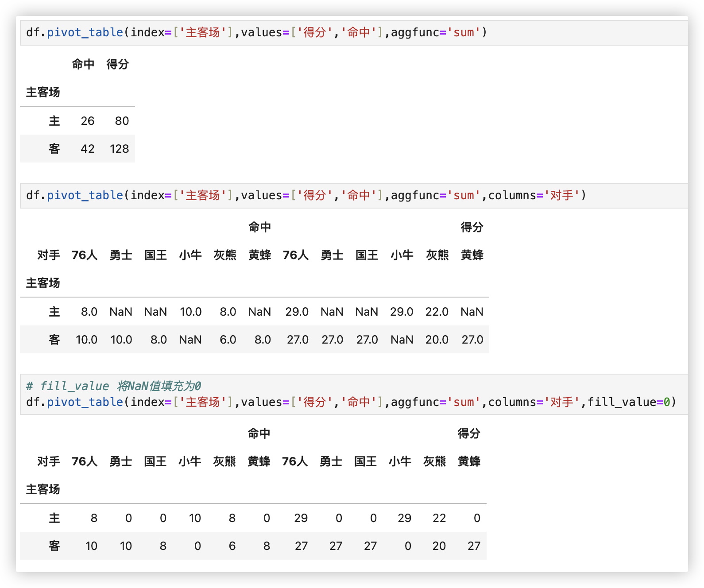
Task: Click the code line containing fill_value=0
Action: (351, 402)
